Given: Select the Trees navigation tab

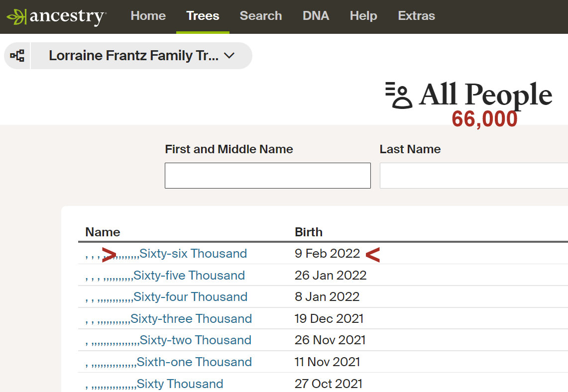Looking at the screenshot, I should (203, 16).
